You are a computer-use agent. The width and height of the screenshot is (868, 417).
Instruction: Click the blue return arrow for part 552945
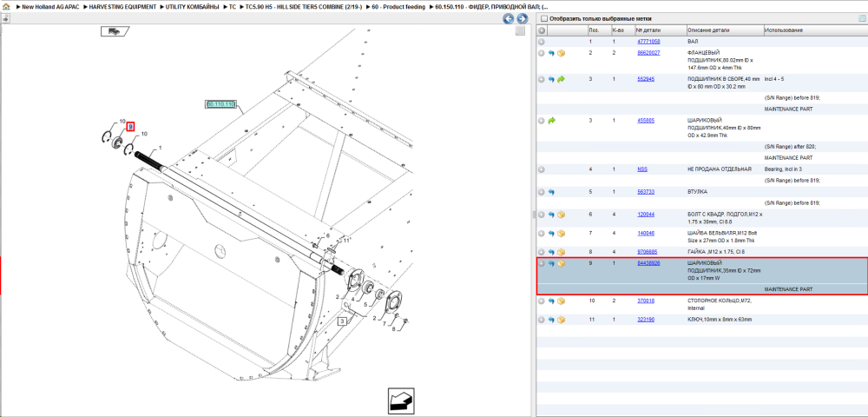tap(551, 79)
